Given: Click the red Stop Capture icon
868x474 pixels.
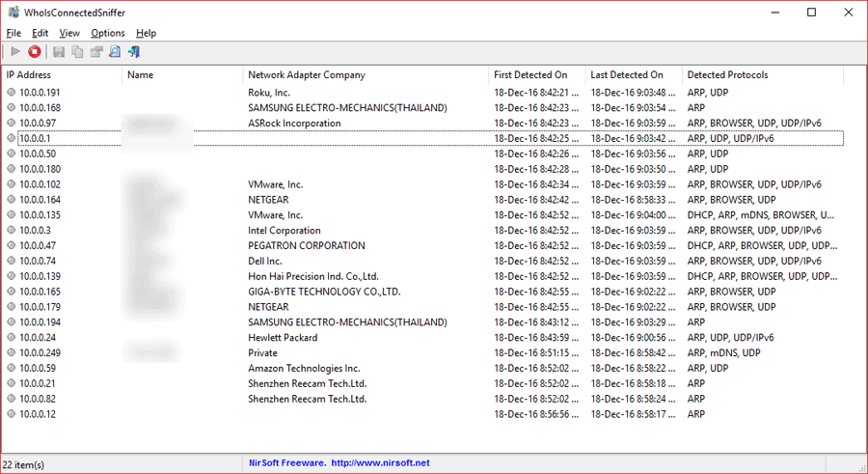Looking at the screenshot, I should 35,51.
